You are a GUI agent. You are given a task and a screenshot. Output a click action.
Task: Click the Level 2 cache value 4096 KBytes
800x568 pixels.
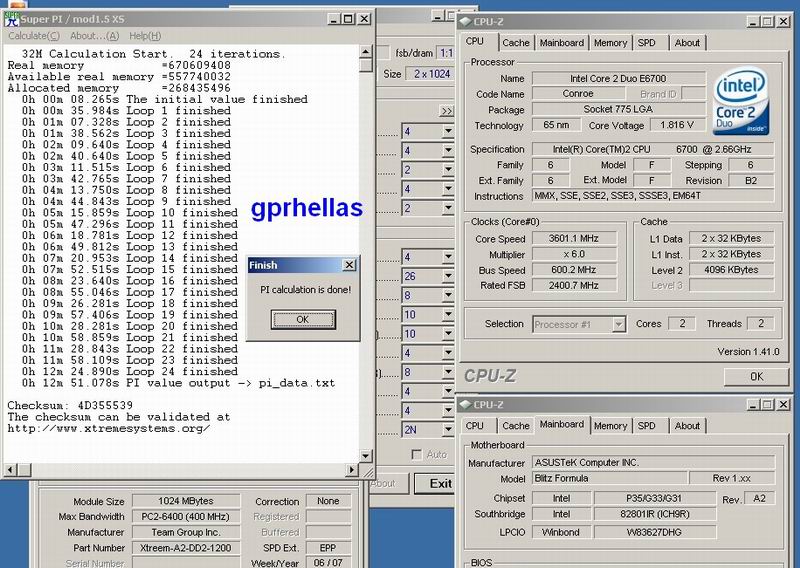tap(731, 270)
